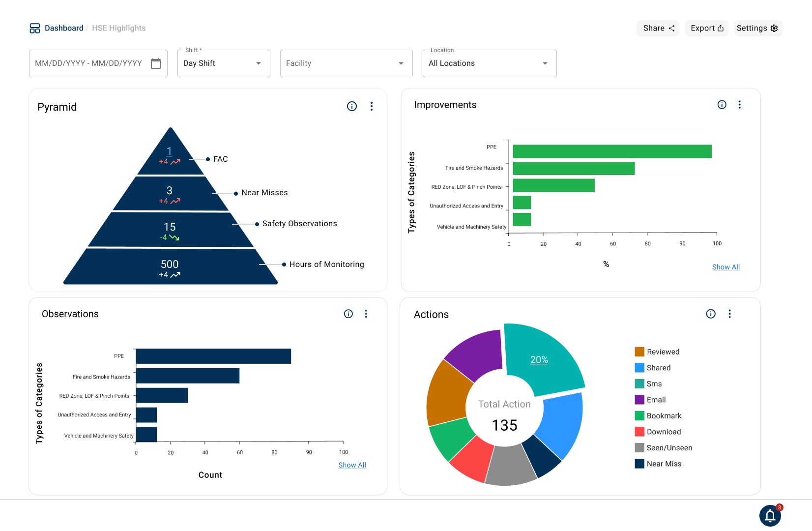The height and width of the screenshot is (531, 812).
Task: Click the red notification badge count
Action: click(780, 507)
